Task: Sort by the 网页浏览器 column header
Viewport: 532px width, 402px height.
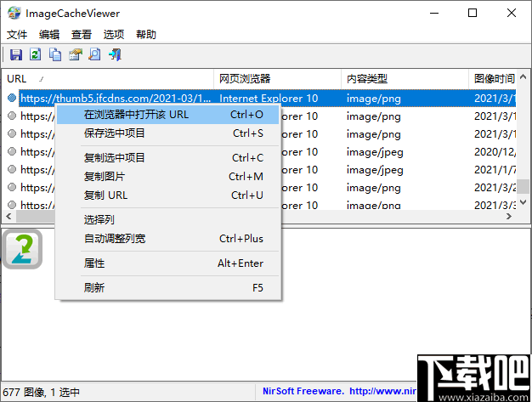Action: 277,79
